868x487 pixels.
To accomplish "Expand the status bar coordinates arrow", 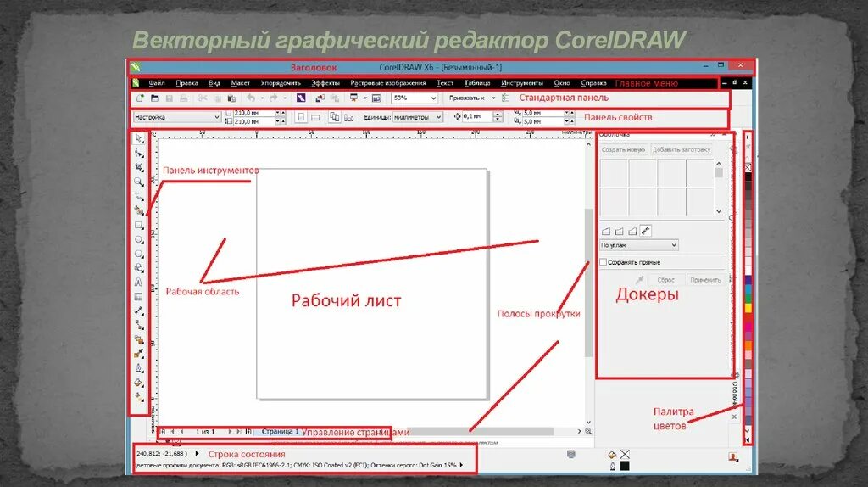I will (x=197, y=454).
